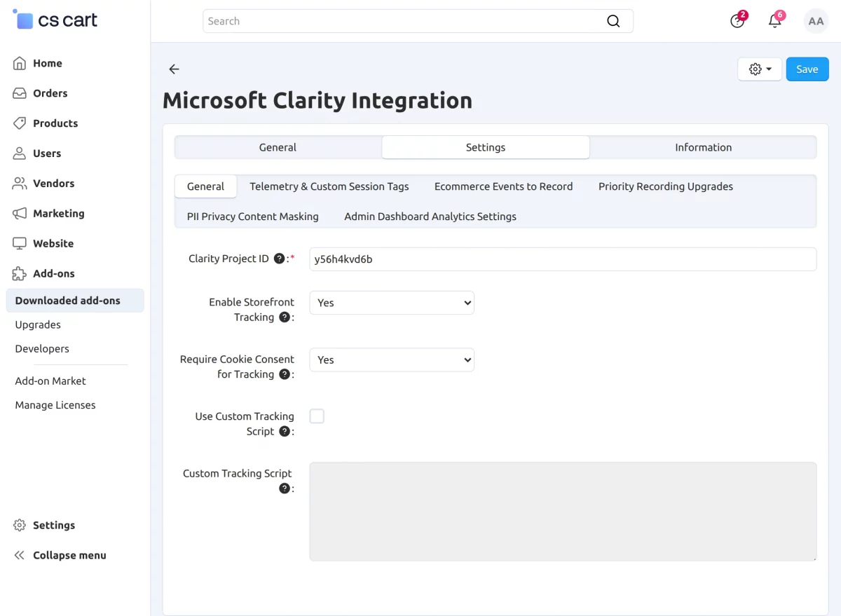Open the notifications bell

[775, 21]
